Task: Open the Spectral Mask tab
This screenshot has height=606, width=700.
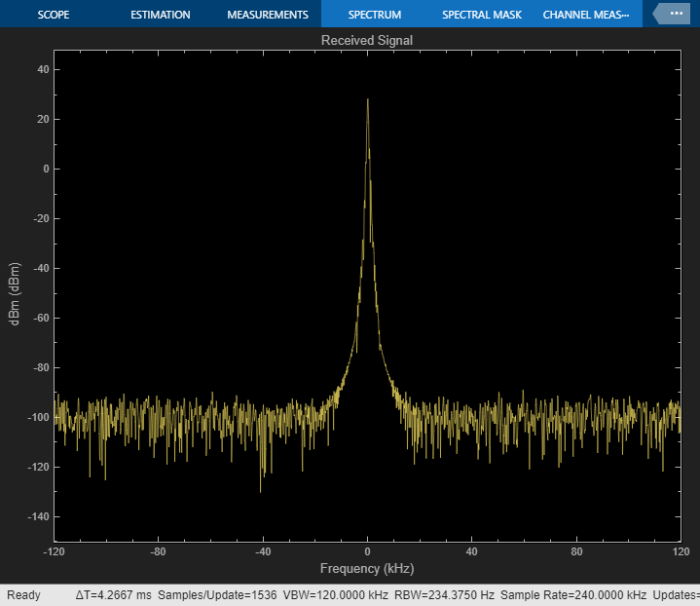Action: pos(482,16)
